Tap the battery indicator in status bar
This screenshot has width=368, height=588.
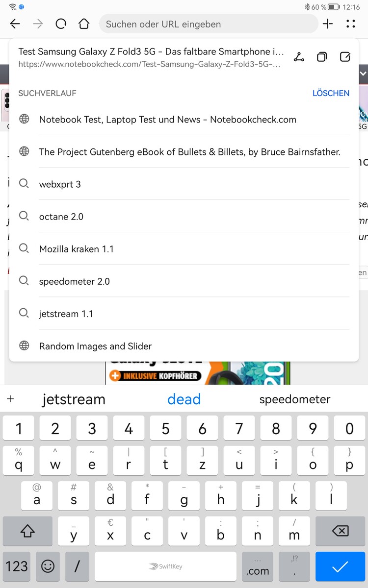pyautogui.click(x=334, y=7)
